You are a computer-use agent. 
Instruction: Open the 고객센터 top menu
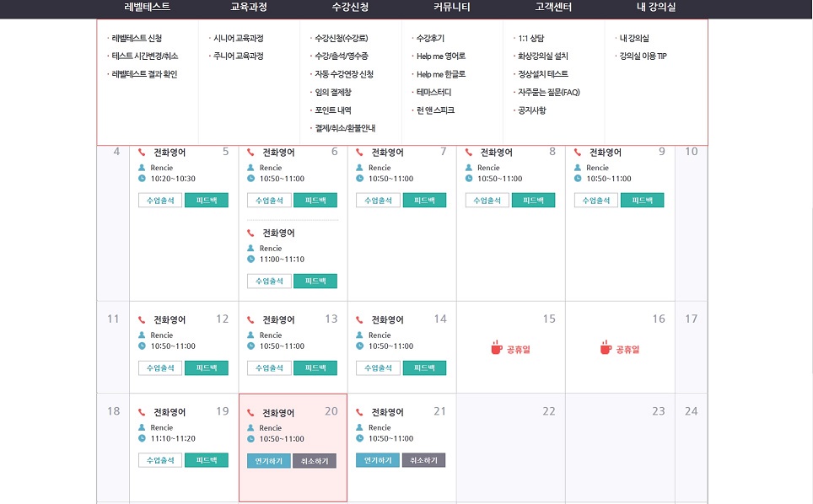[x=553, y=8]
